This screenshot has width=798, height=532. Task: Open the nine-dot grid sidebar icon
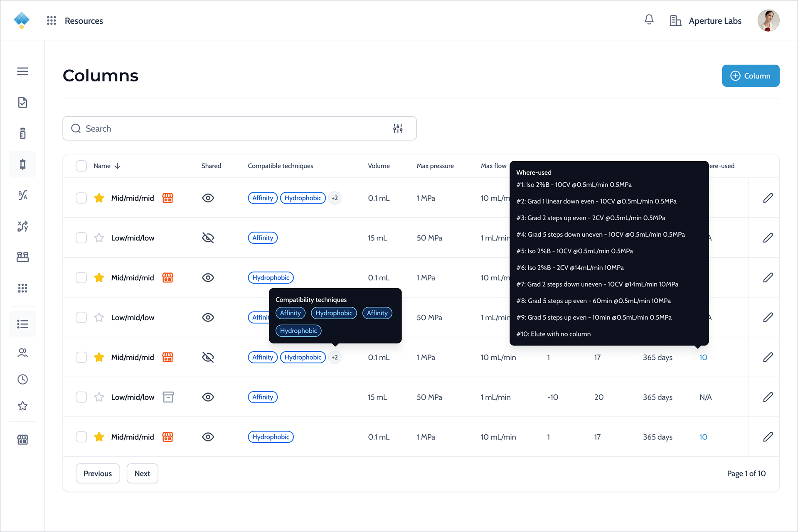coord(22,288)
